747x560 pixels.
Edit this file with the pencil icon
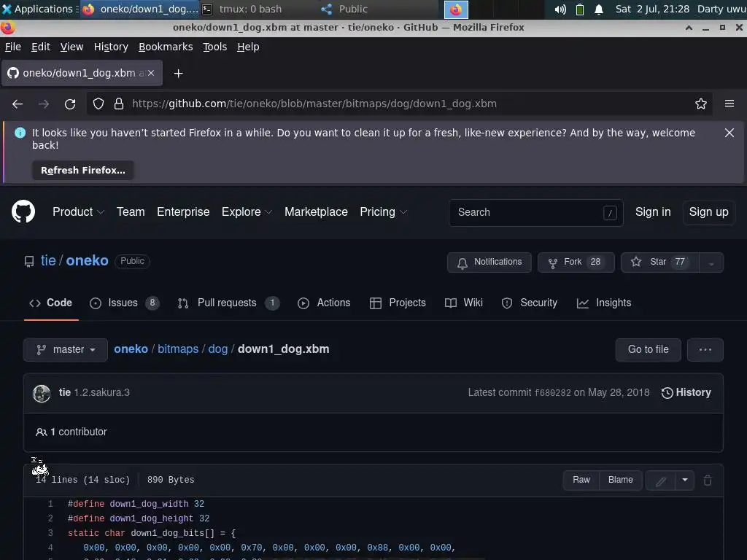(660, 481)
